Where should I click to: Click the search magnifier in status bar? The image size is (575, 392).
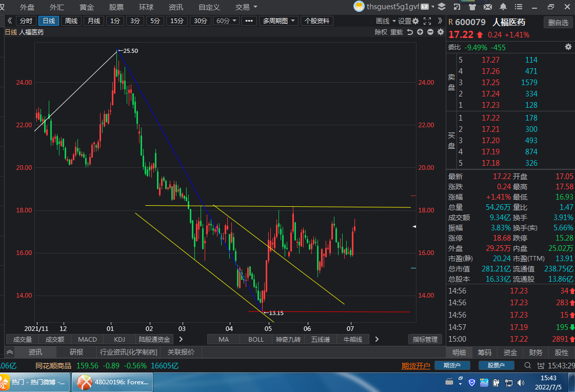(528, 365)
